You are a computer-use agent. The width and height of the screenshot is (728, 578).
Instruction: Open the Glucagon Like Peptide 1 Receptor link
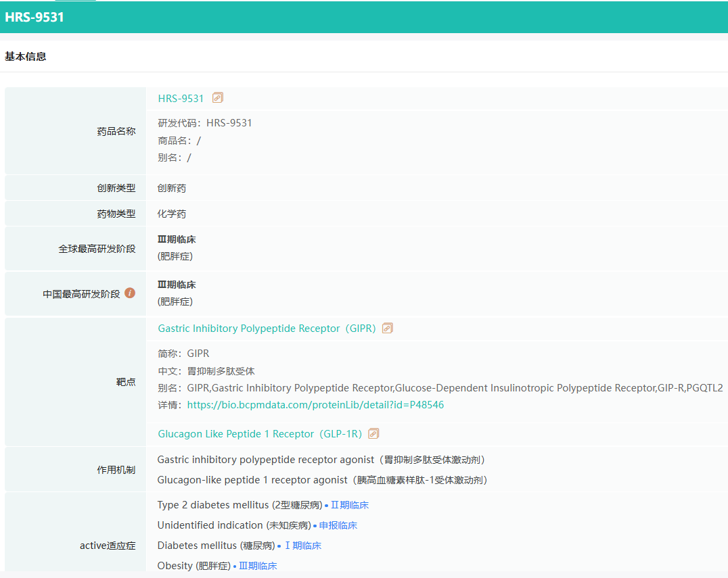[x=260, y=434]
